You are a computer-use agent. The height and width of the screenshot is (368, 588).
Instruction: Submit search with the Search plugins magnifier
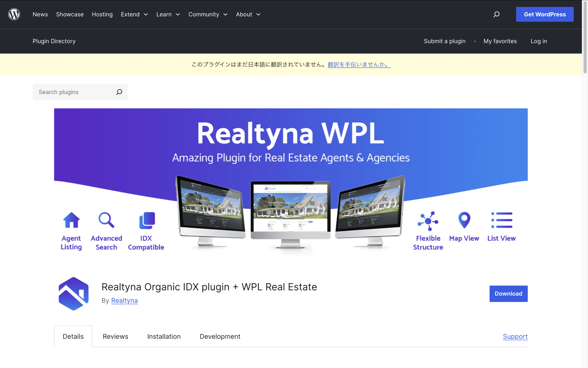pyautogui.click(x=119, y=92)
